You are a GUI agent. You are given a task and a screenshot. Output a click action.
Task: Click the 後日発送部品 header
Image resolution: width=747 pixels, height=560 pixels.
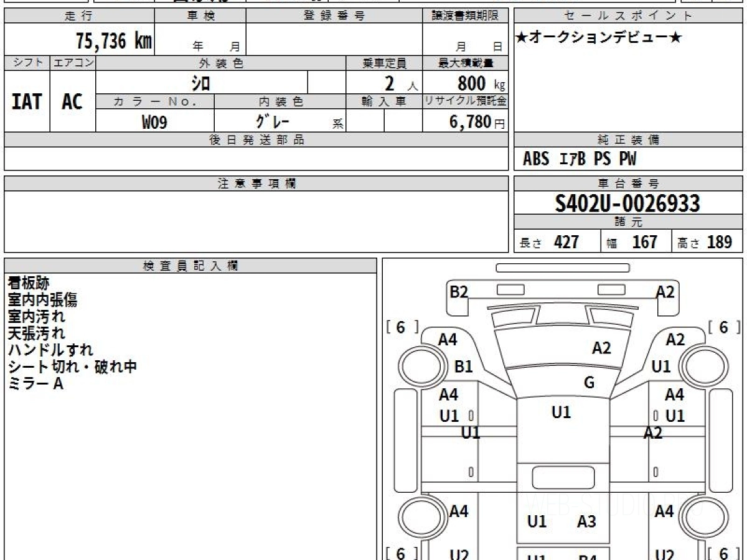click(x=256, y=140)
